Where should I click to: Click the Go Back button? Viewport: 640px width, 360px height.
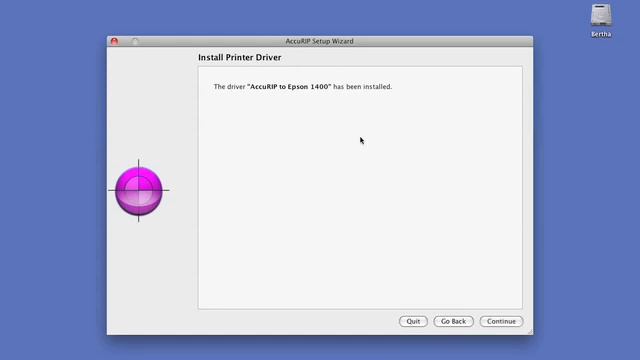[x=453, y=321]
